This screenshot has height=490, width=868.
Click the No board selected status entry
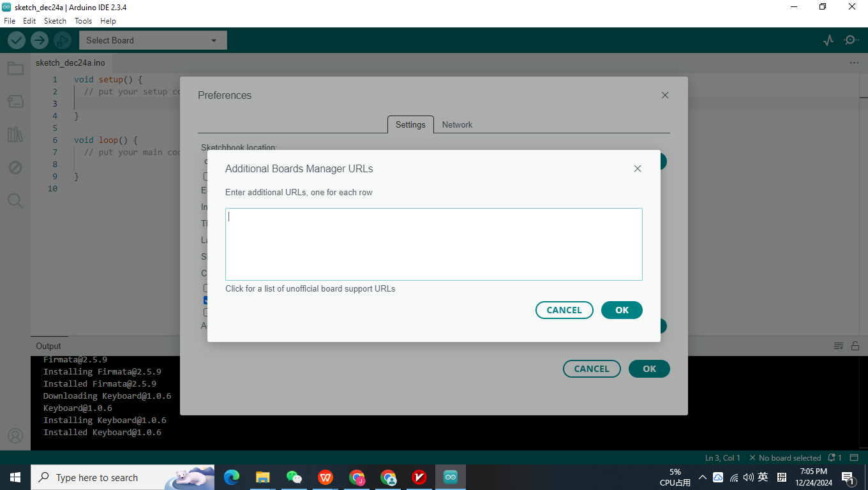(785, 457)
